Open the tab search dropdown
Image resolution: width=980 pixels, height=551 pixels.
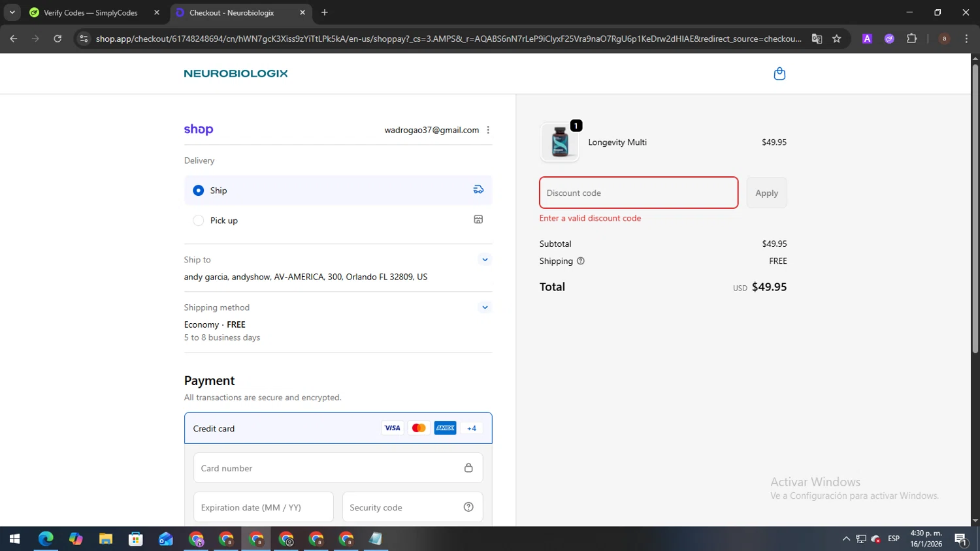coord(12,12)
